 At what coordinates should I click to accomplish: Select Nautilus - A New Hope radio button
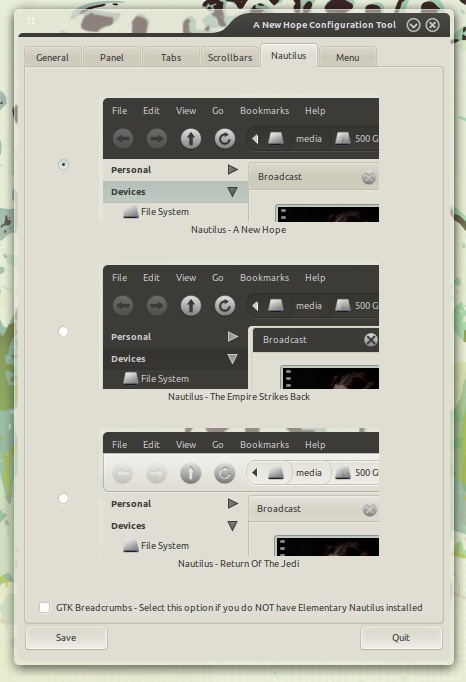pyautogui.click(x=64, y=164)
